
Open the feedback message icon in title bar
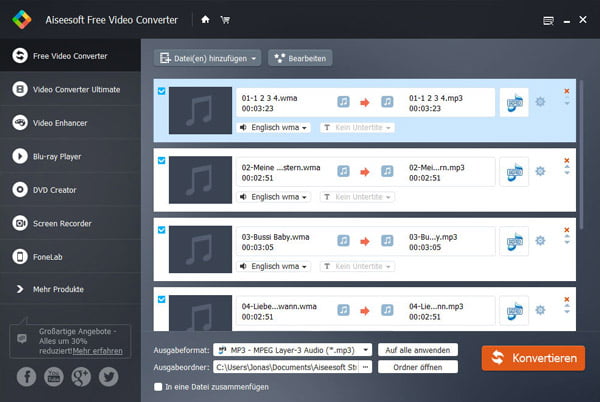(546, 19)
